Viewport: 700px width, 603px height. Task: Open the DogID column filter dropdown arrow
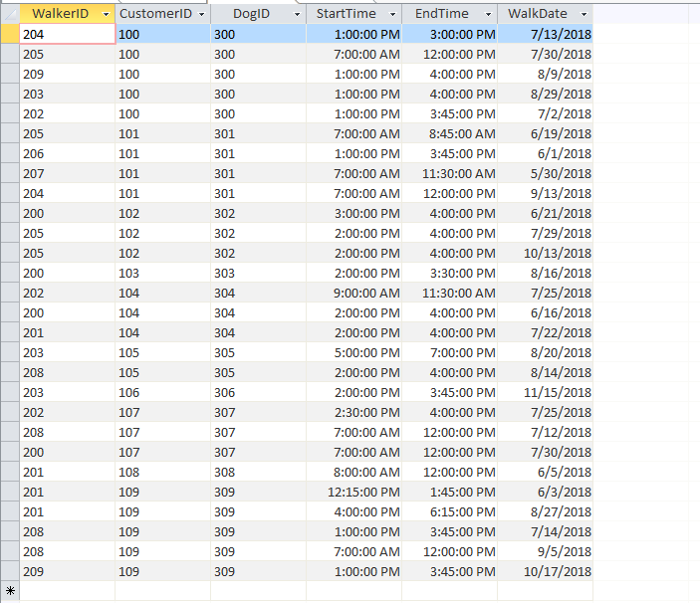coord(298,14)
